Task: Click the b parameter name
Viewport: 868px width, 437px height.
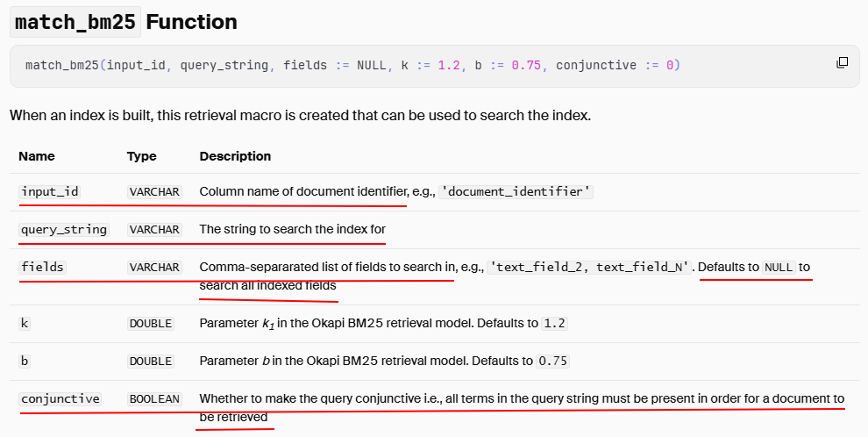Action: point(25,361)
